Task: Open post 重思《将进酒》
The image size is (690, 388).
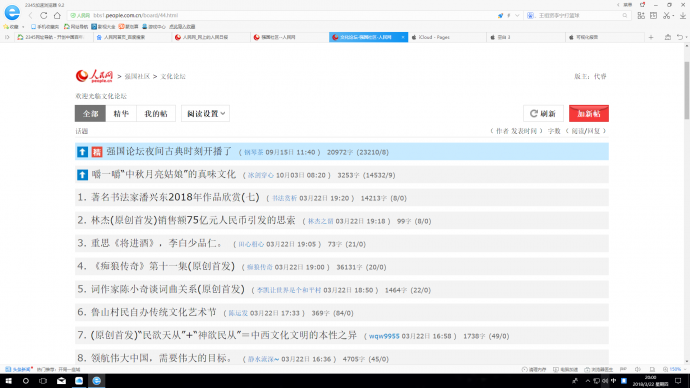Action: coord(157,243)
